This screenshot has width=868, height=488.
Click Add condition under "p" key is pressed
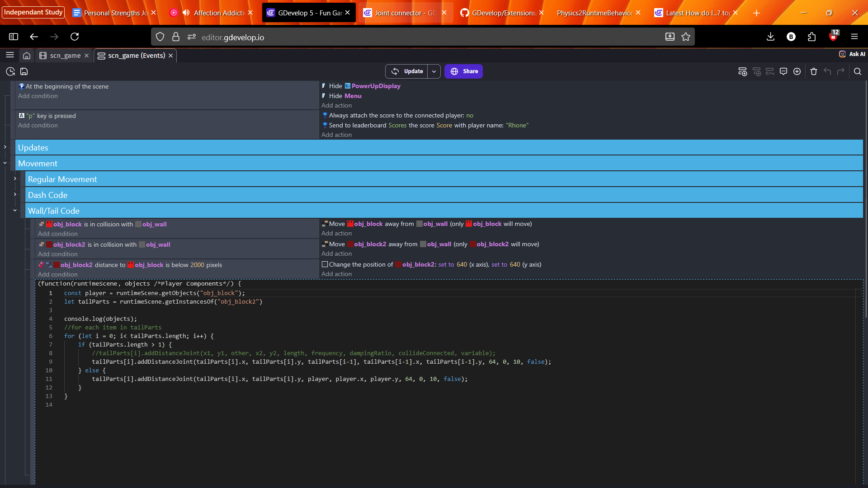pos(38,125)
